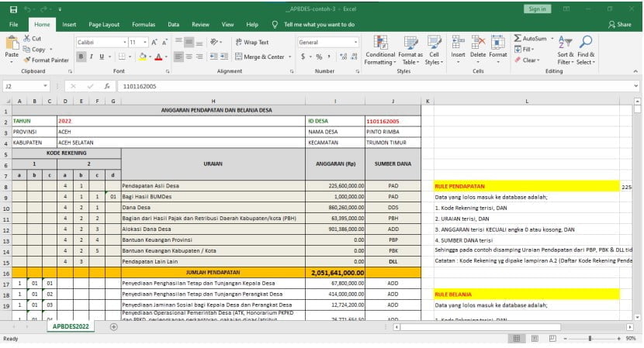Switch to the Insert tab
The image size is (644, 348).
click(69, 24)
